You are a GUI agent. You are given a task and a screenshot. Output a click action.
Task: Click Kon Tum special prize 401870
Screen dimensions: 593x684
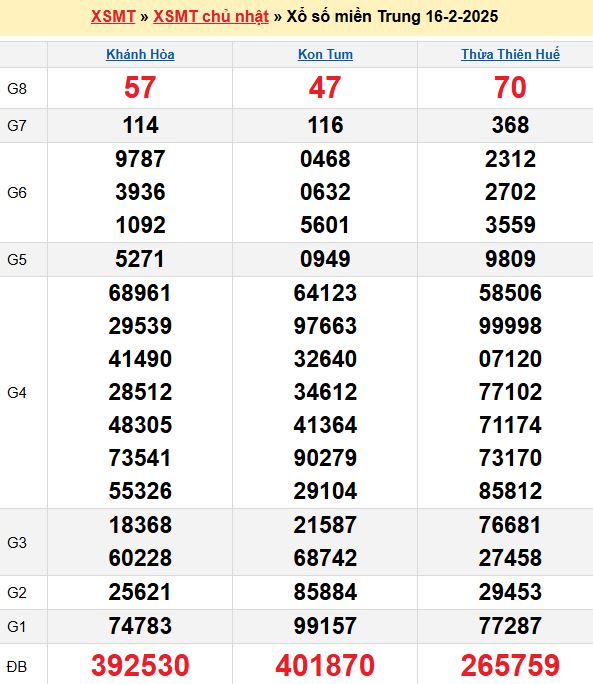coord(325,666)
